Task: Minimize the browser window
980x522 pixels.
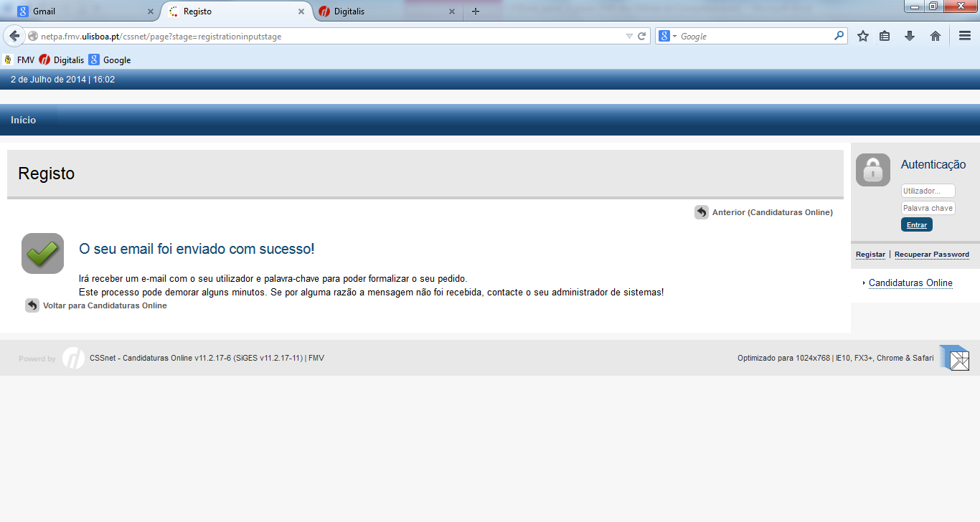Action: pos(915,6)
